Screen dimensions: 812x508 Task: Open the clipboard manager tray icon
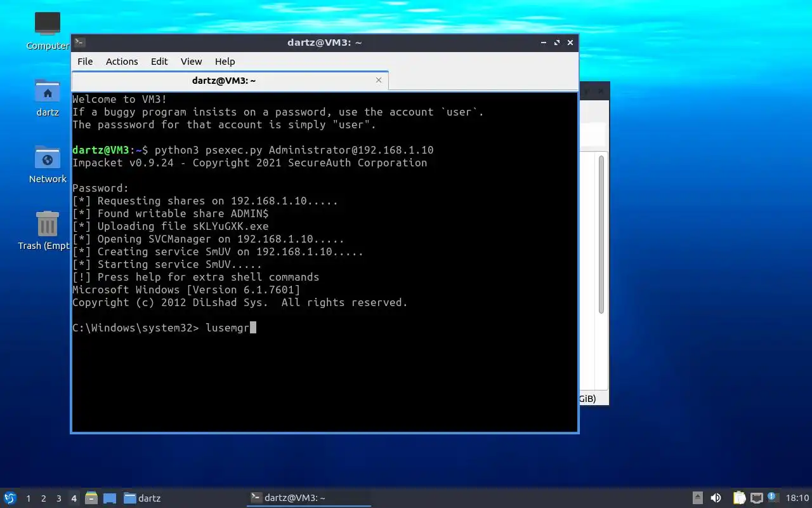739,498
